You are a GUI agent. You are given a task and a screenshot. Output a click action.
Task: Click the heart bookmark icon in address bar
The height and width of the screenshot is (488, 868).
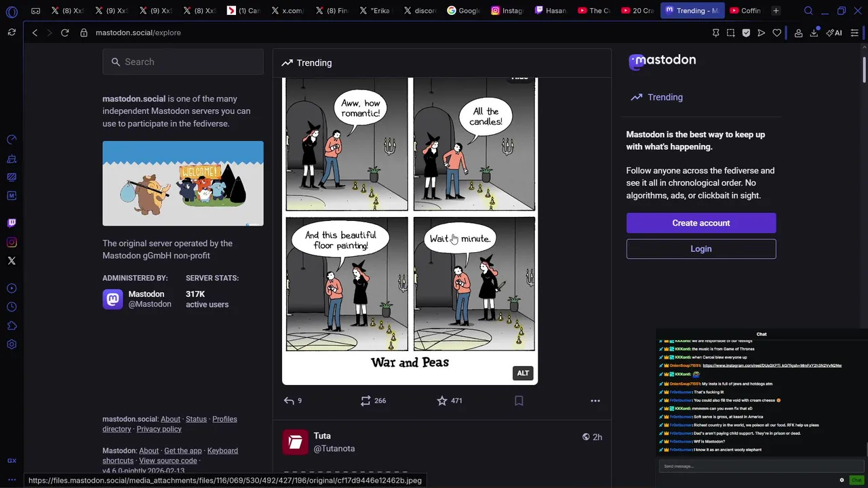tap(777, 33)
